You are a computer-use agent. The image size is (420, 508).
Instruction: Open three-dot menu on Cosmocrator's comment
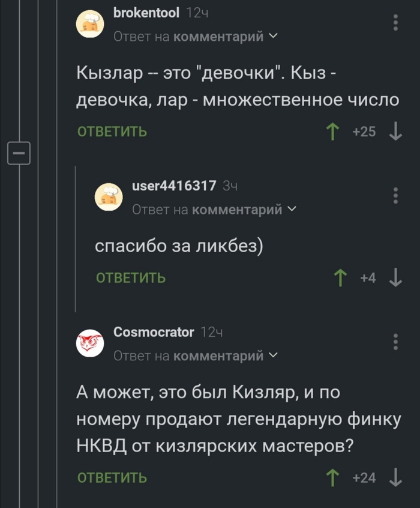395,341
